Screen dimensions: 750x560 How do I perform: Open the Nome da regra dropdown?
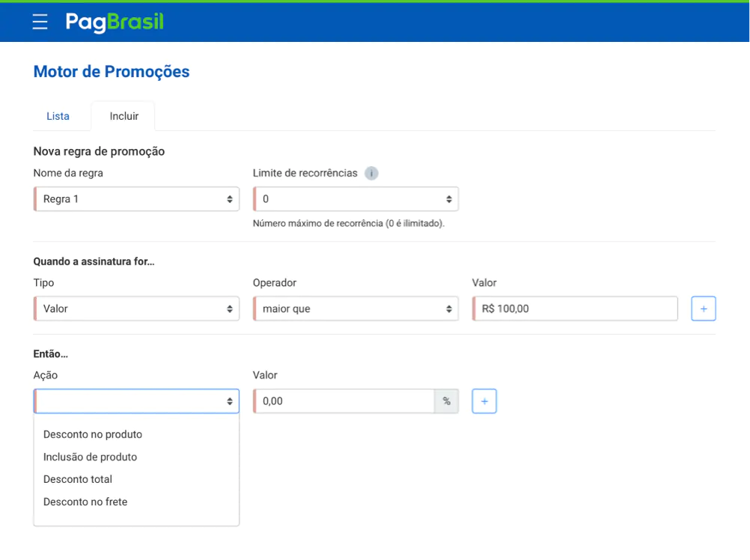136,199
